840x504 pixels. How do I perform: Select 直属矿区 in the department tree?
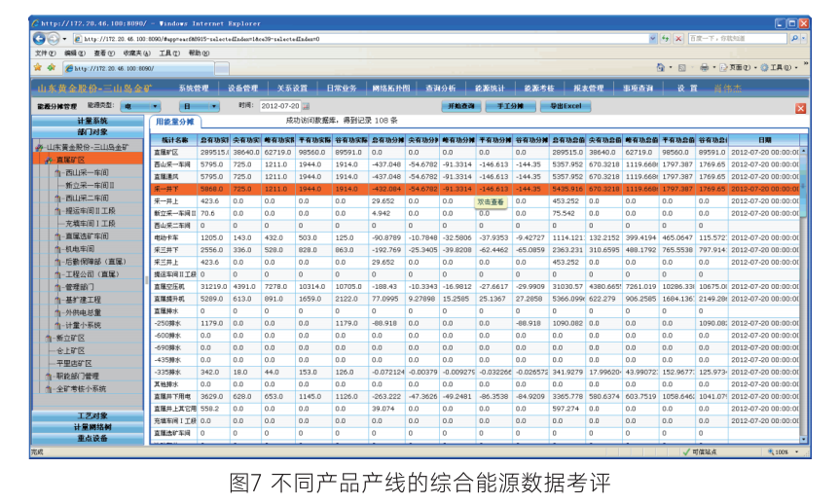(70, 159)
